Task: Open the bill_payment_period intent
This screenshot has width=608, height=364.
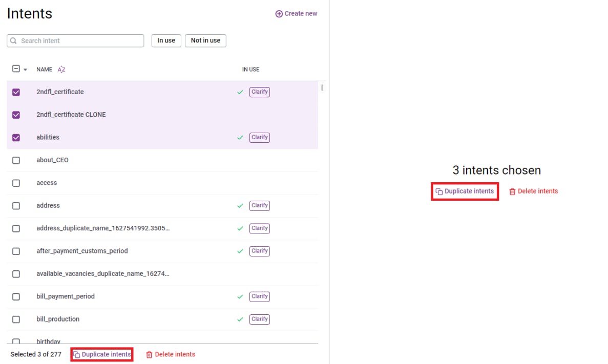Action: click(x=66, y=296)
